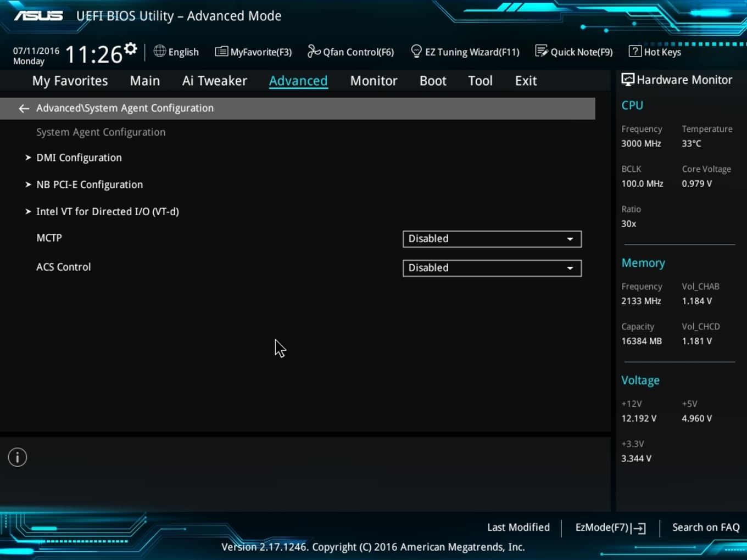The width and height of the screenshot is (747, 560).
Task: Open the Boot tab
Action: [433, 81]
